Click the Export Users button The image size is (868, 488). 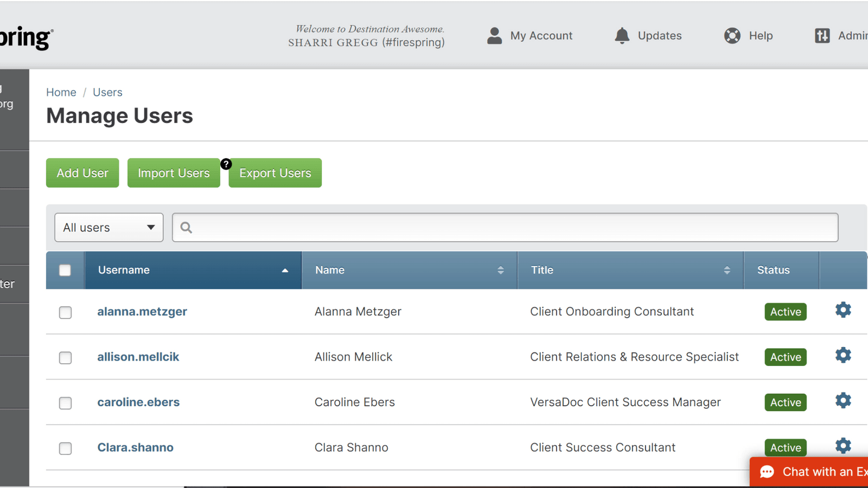coord(275,173)
